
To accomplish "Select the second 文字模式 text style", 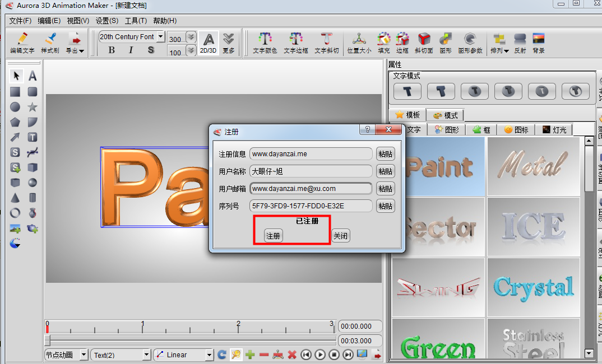I will click(x=441, y=91).
